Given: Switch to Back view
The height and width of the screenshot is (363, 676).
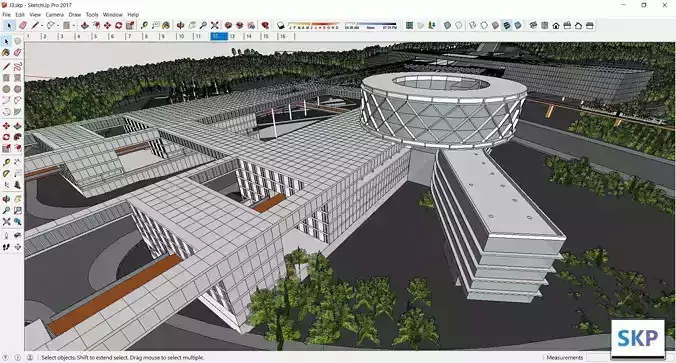Looking at the screenshot, I should (578, 26).
